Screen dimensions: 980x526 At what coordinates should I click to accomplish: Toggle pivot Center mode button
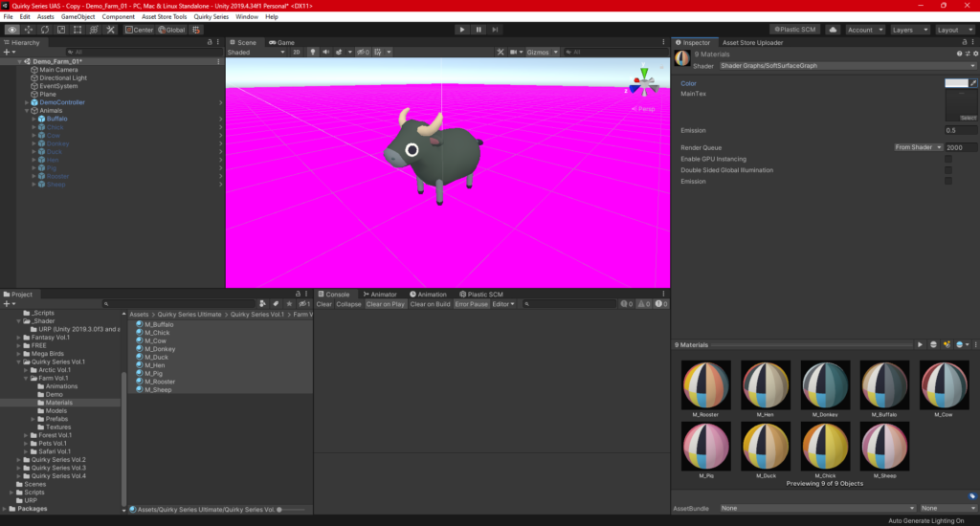point(139,30)
